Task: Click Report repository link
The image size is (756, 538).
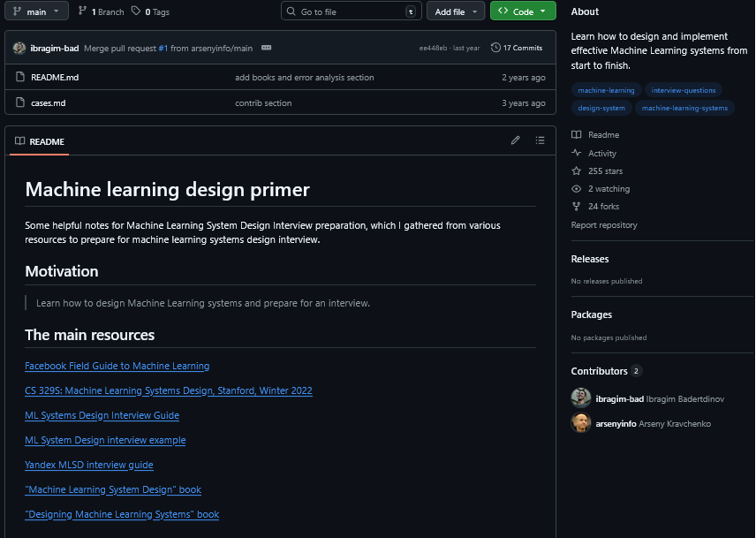Action: tap(604, 225)
